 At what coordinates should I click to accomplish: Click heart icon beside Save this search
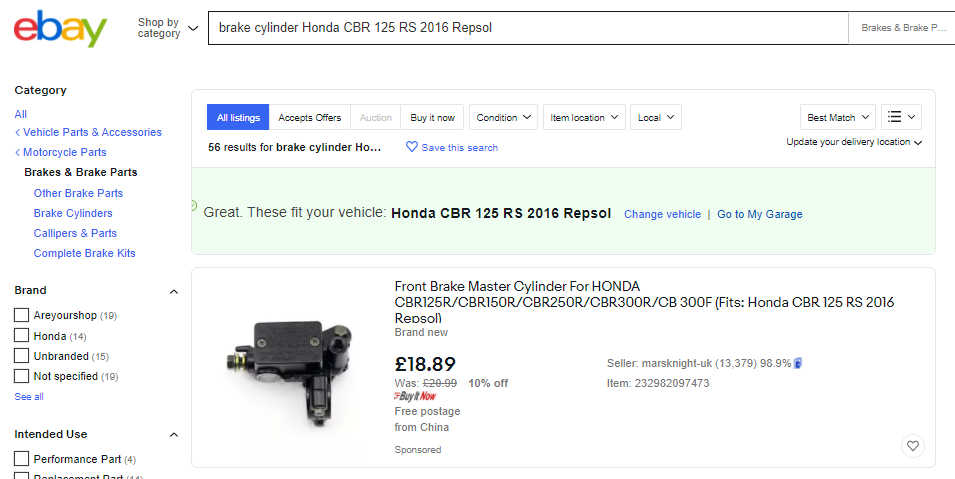point(412,147)
